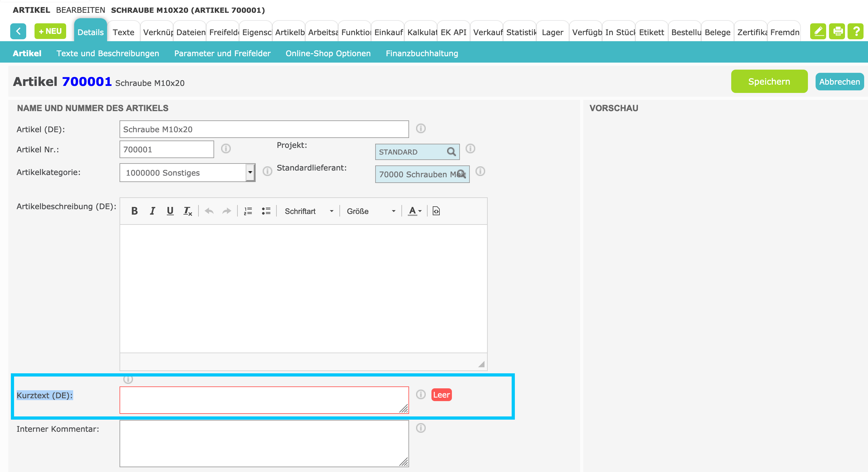Click into the Kurztext (DE) field
Screen dimensions: 868x472
pyautogui.click(x=264, y=400)
